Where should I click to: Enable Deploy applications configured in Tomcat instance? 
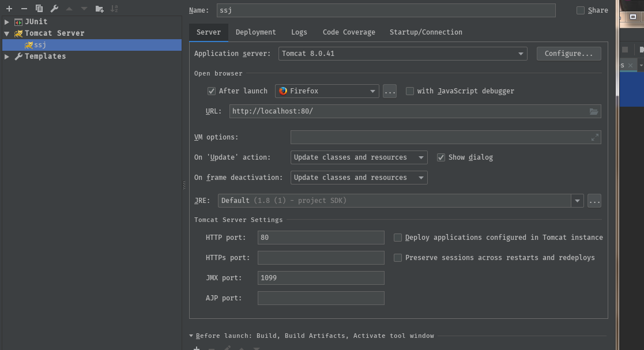[x=398, y=238]
